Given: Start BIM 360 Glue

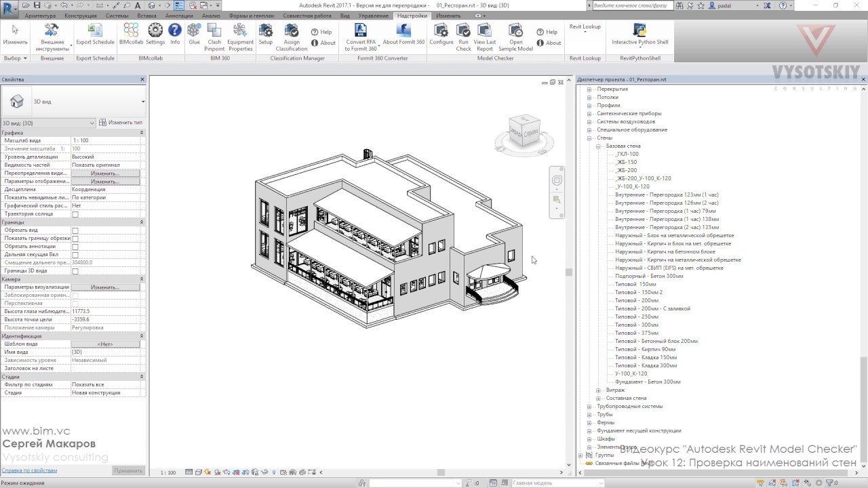Looking at the screenshot, I should coord(194,35).
